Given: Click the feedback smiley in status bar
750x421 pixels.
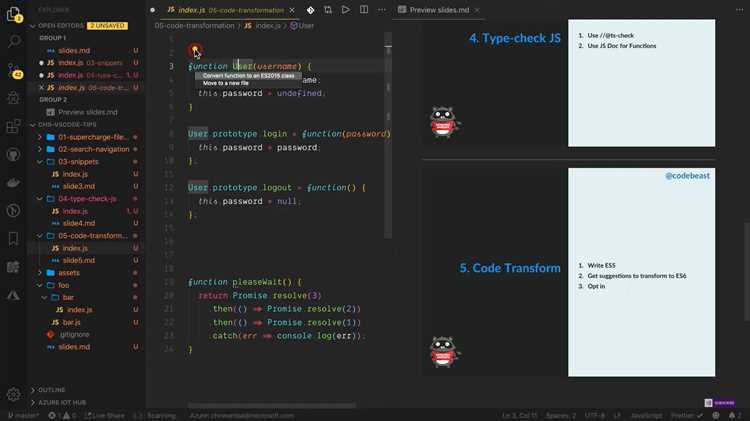Looking at the screenshot, I should point(716,415).
